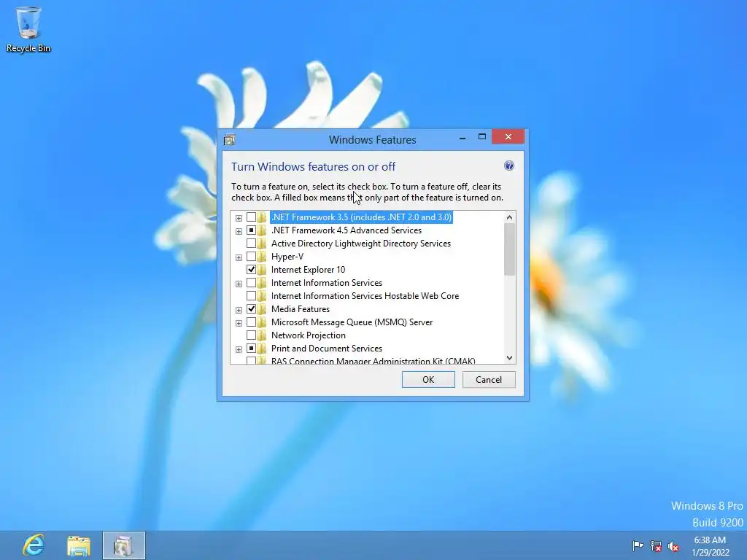
Task: Click the folder icon beside Internet Explorer 10
Action: coord(262,270)
